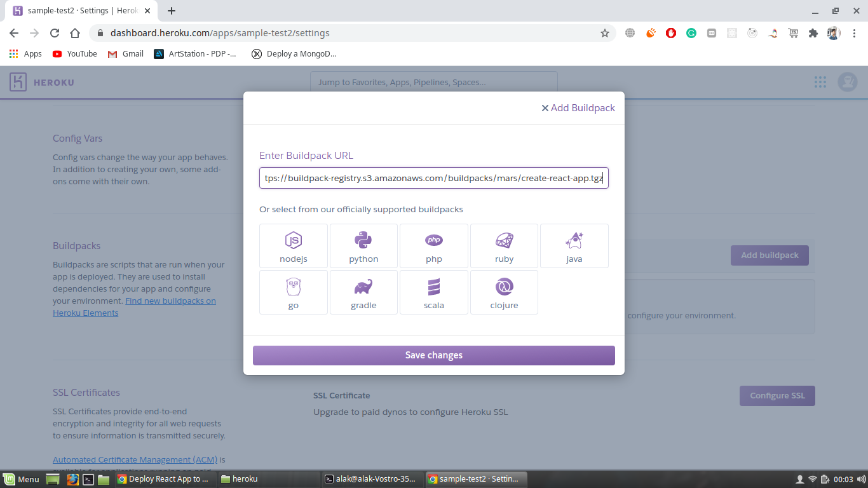Open the Extensions puzzle menu

coord(813,33)
